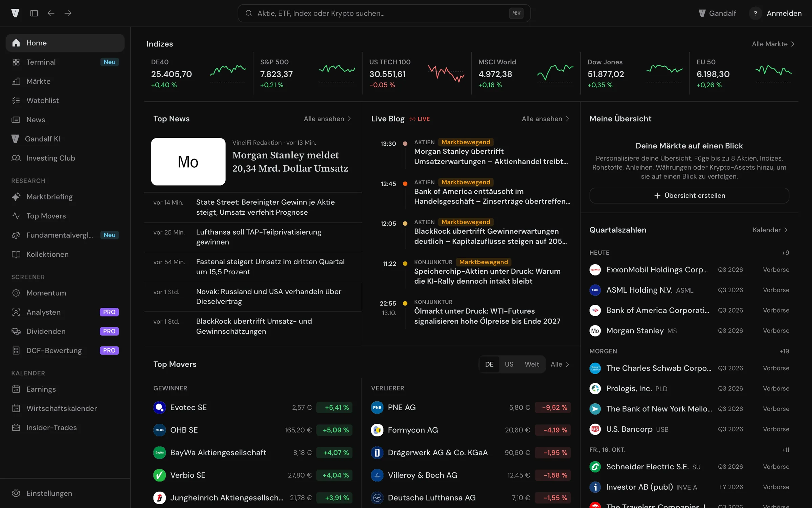Open DCF-Bewertung calculator in the sidebar
The height and width of the screenshot is (508, 812).
coord(65,351)
